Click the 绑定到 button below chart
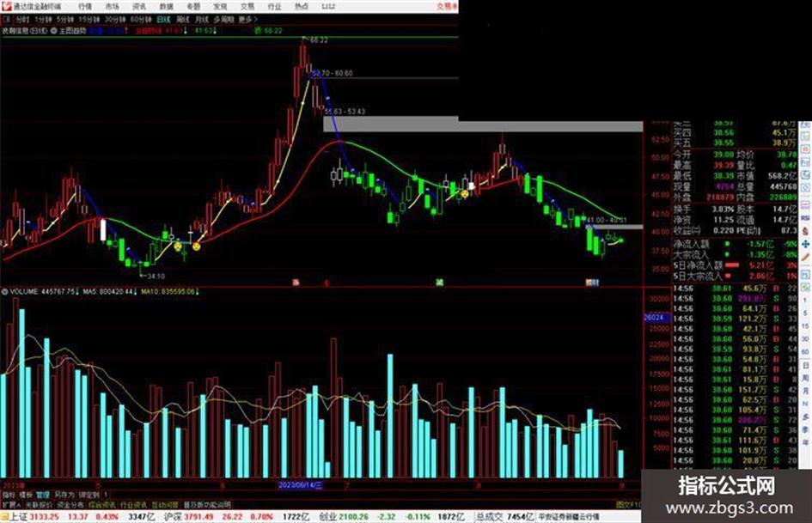Screen dimensions: 812x523 89,495
